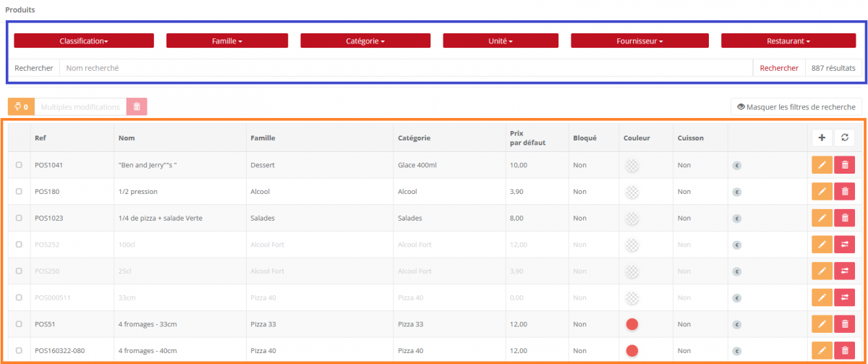Image resolution: width=868 pixels, height=364 pixels.
Task: Delete the POS180 product using trash icon
Action: pos(844,192)
